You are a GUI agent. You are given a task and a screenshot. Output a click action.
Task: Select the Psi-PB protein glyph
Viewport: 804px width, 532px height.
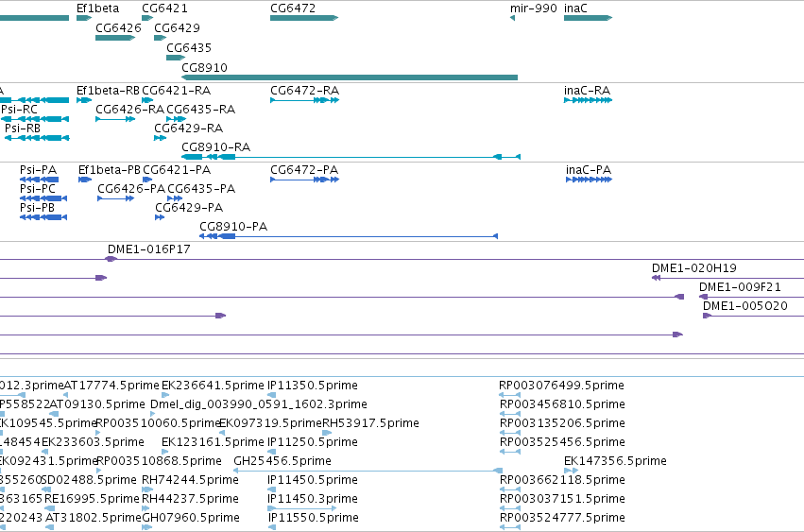coord(43,217)
